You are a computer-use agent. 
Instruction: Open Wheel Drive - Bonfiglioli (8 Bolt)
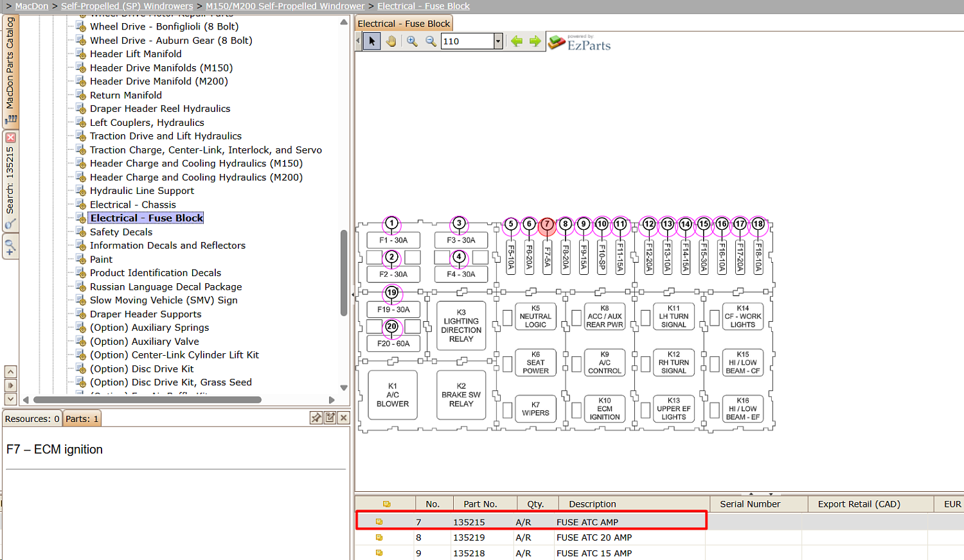click(165, 26)
